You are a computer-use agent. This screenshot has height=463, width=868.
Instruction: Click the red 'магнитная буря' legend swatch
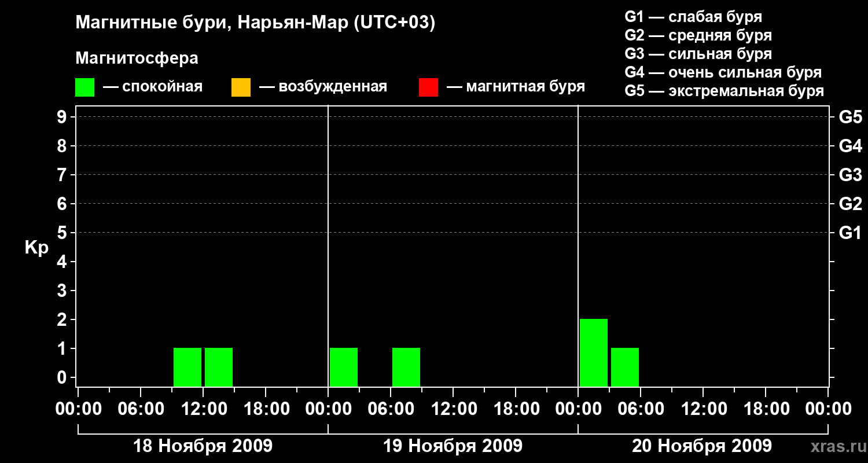(x=428, y=87)
